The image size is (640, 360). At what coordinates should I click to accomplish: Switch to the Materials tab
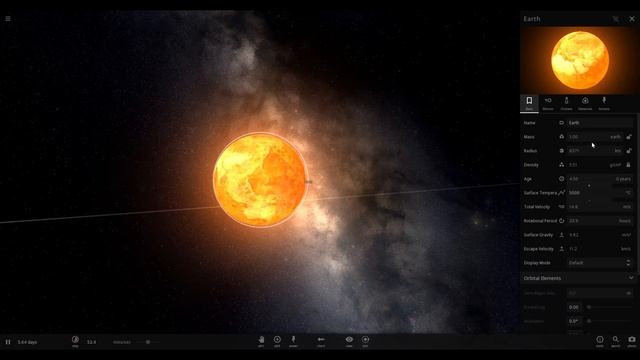[585, 103]
